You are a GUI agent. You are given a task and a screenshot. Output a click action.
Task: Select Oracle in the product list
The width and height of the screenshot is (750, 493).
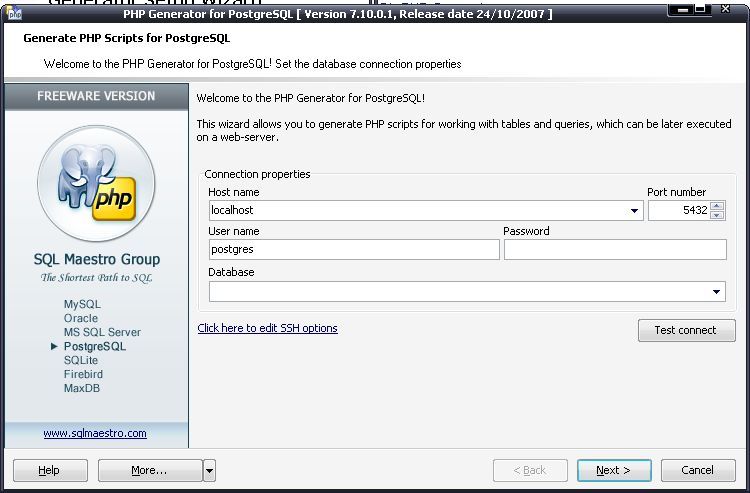pyautogui.click(x=80, y=318)
